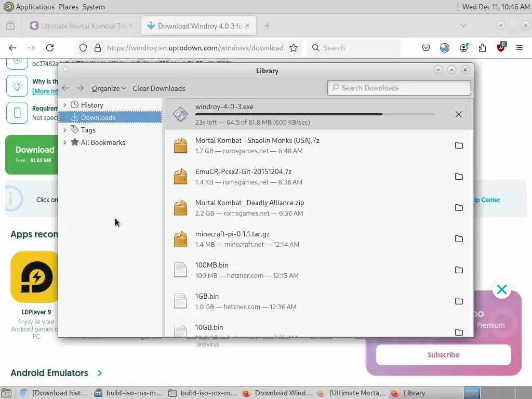Reload the page in Firefox

tap(50, 48)
